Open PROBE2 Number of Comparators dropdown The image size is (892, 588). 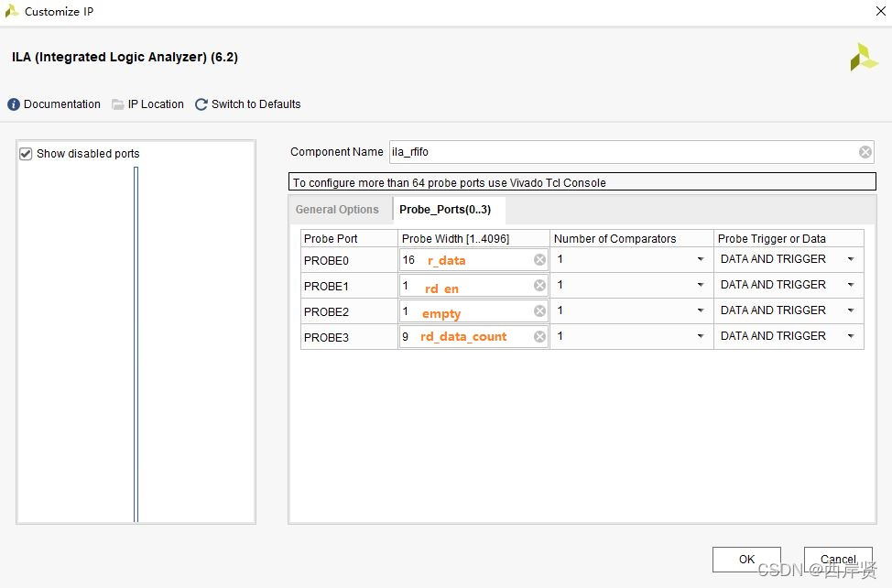click(x=701, y=310)
